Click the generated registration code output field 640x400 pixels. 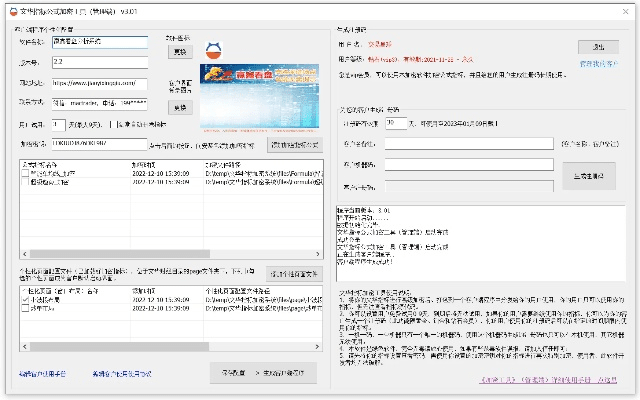469,187
